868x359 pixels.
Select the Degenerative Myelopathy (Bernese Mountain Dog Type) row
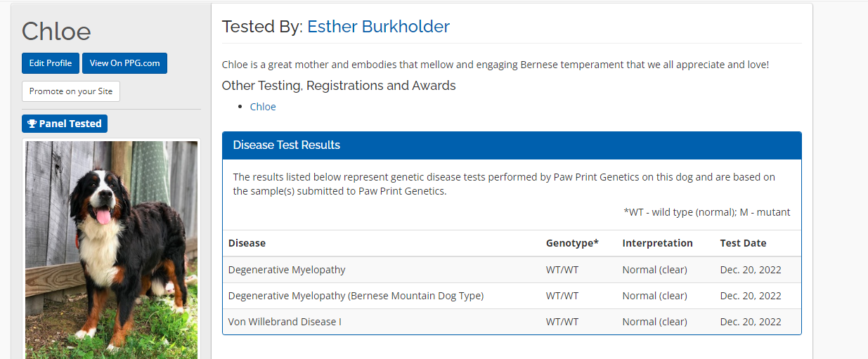[x=356, y=296]
